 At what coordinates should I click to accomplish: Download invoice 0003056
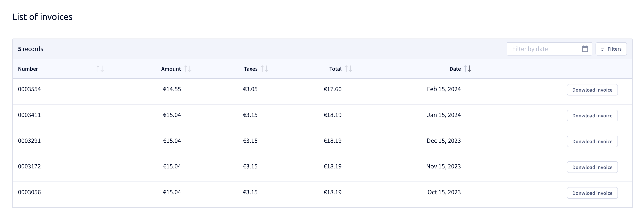click(x=592, y=193)
